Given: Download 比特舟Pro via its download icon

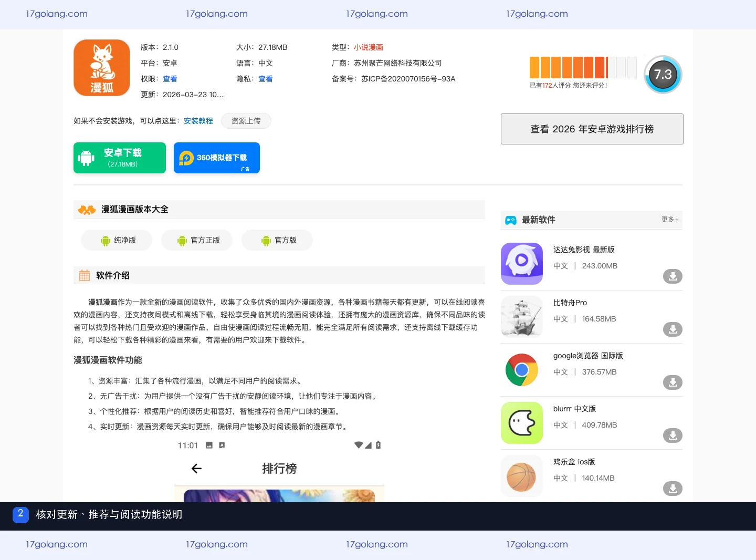Looking at the screenshot, I should click(673, 329).
